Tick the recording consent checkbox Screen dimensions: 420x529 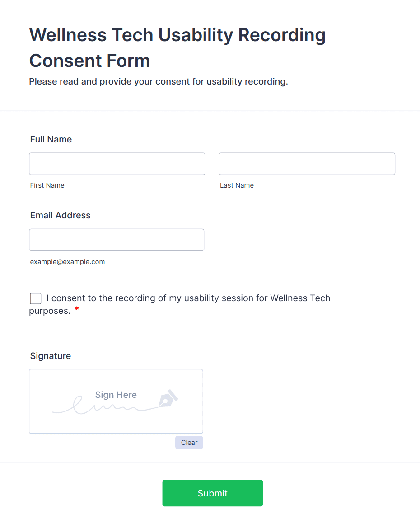point(36,298)
